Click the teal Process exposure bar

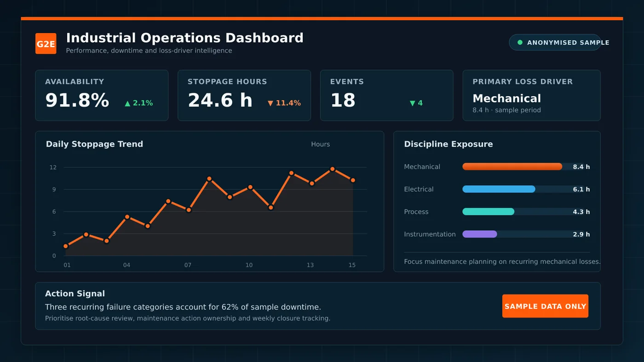tap(489, 212)
